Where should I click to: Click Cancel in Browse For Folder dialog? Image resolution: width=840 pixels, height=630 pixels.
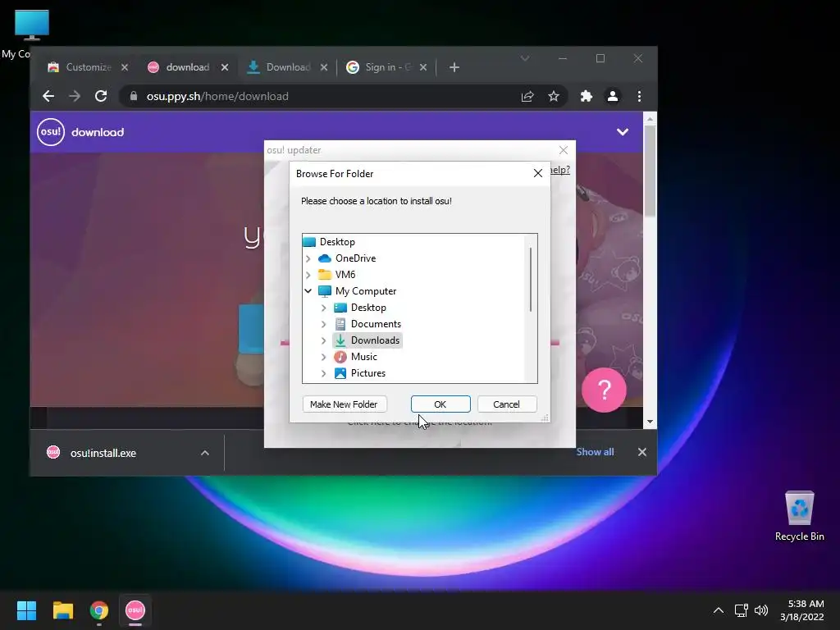[x=506, y=404]
